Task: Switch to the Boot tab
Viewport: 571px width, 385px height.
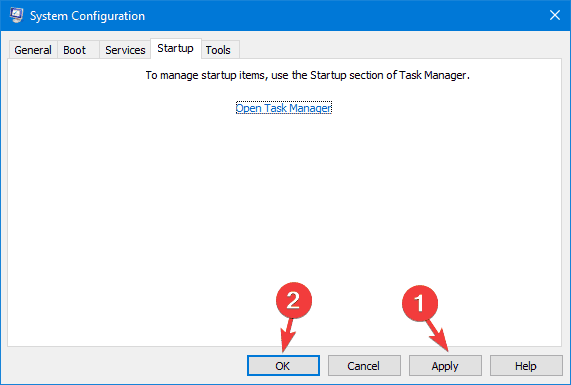Action: 78,50
